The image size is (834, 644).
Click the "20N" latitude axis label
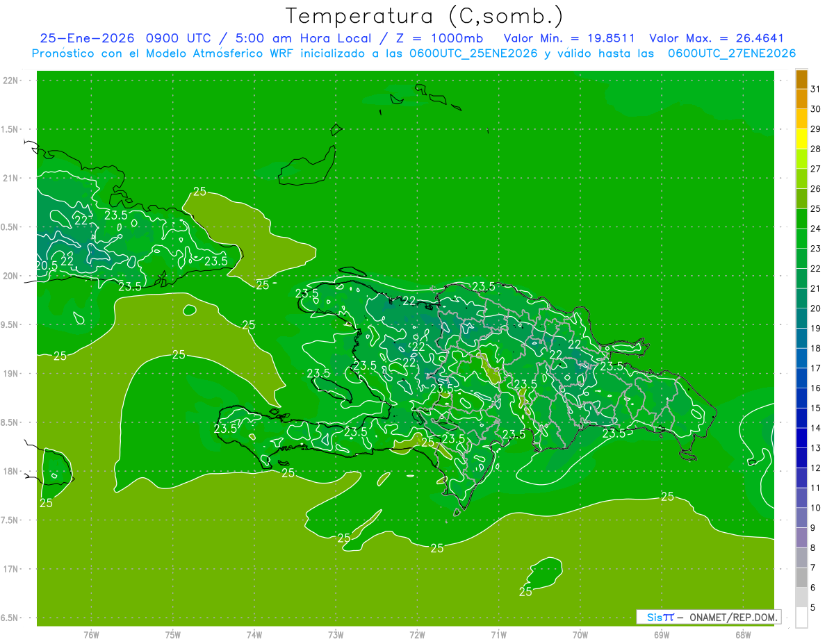point(12,276)
